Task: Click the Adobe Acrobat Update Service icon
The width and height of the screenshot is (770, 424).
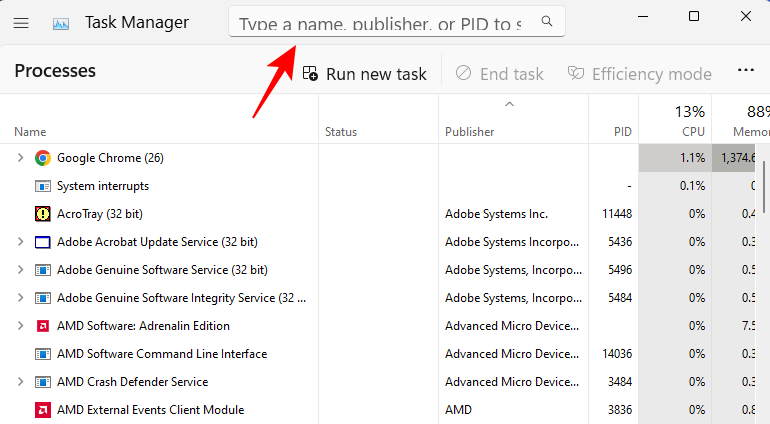Action: tap(43, 242)
